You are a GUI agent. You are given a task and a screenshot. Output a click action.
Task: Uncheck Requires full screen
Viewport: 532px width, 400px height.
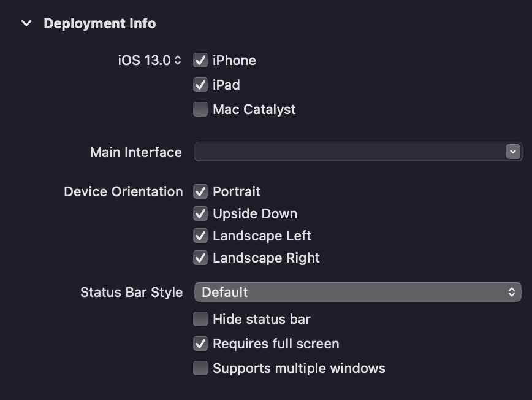point(200,344)
